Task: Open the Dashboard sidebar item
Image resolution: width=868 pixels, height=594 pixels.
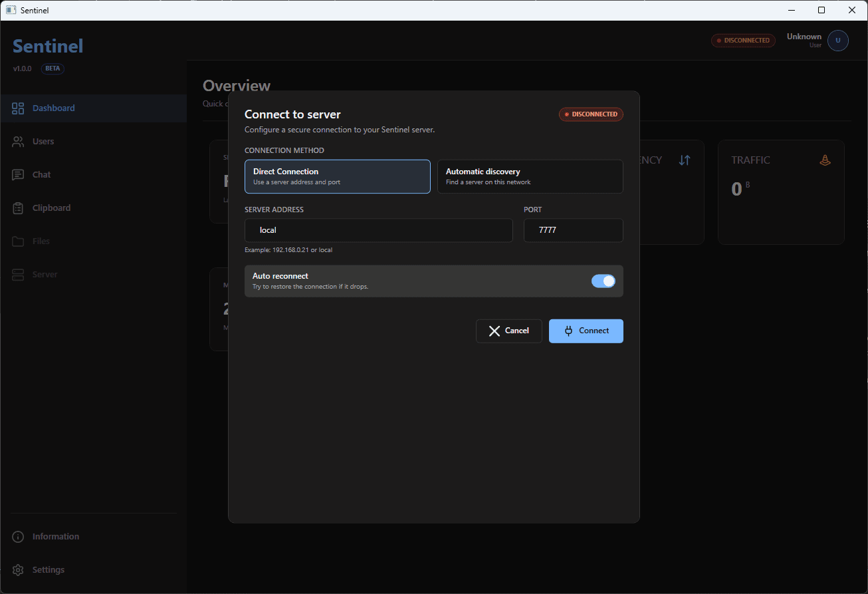Action: [x=93, y=108]
